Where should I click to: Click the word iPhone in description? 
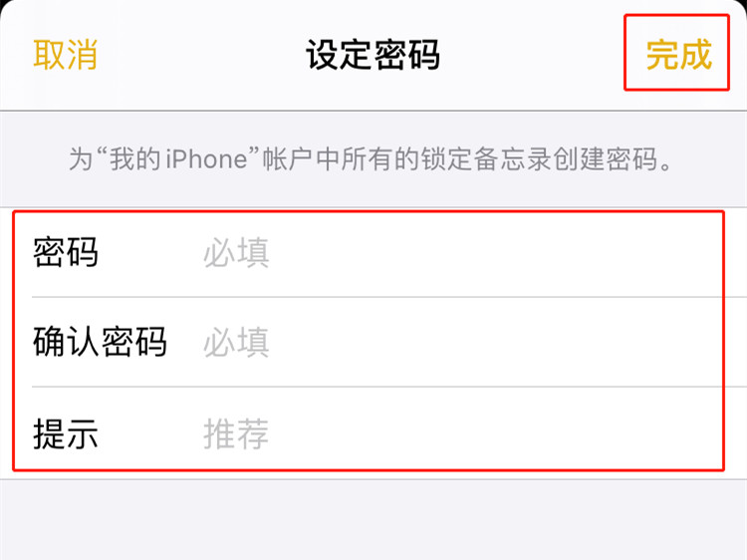[207, 159]
